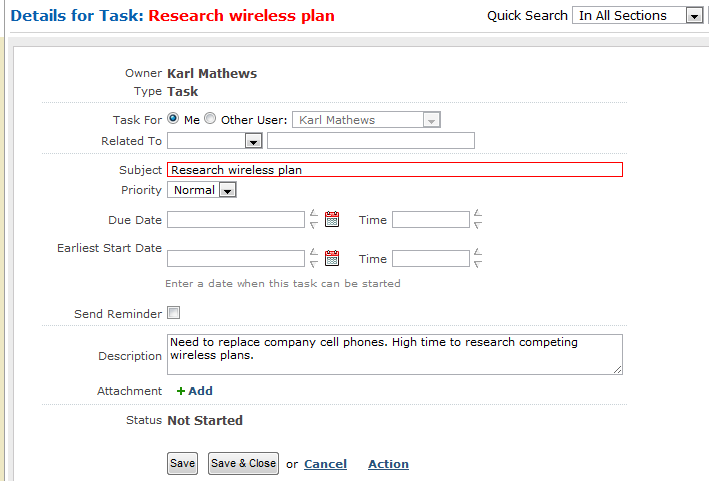This screenshot has height=481, width=709.
Task: Open Quick Search In All Sections dropdown
Action: click(638, 15)
